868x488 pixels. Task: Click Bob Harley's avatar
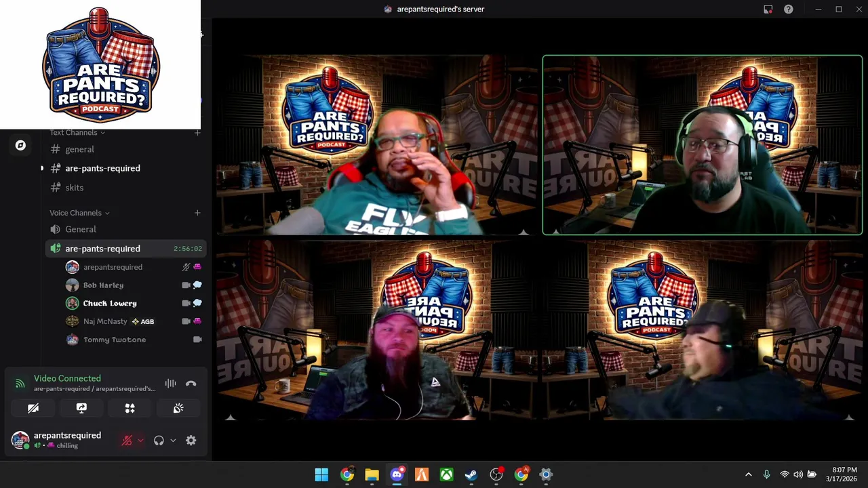(x=72, y=285)
